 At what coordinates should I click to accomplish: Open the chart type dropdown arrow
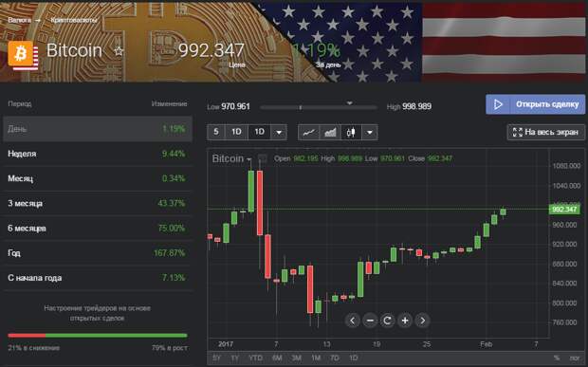(x=369, y=132)
